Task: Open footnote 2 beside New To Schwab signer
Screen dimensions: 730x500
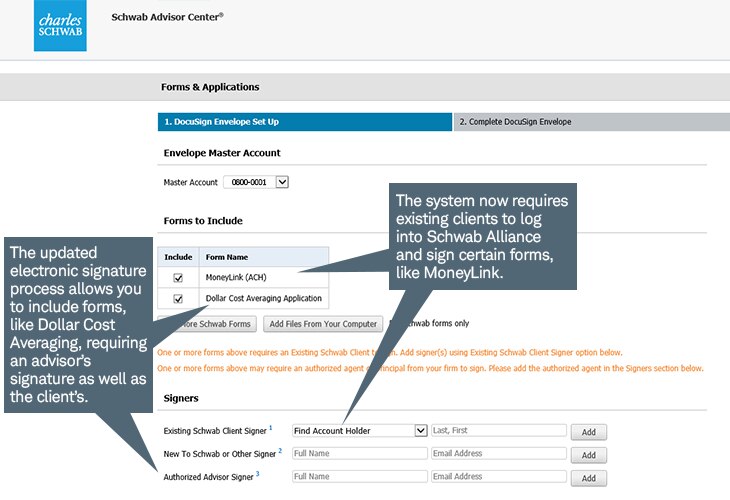Action: click(280, 450)
